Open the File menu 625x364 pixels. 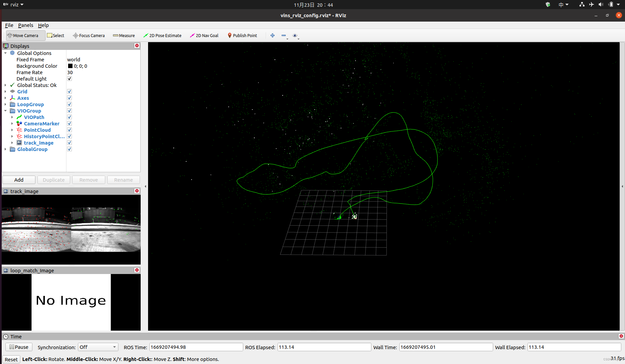click(9, 25)
